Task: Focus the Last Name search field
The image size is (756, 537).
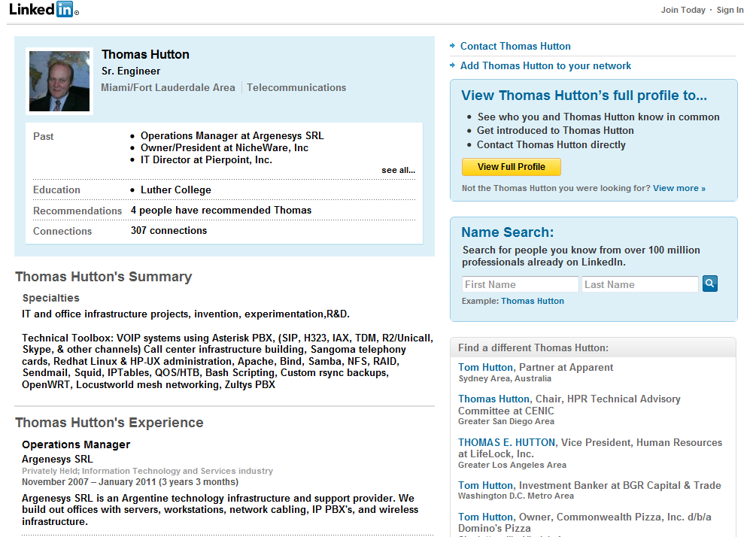Action: tap(639, 284)
